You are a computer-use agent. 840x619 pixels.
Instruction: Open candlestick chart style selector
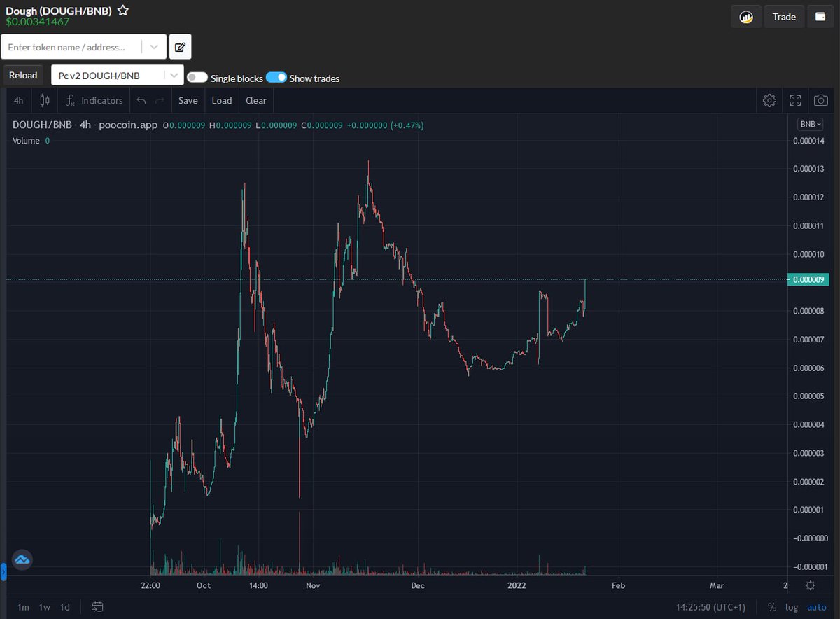45,101
